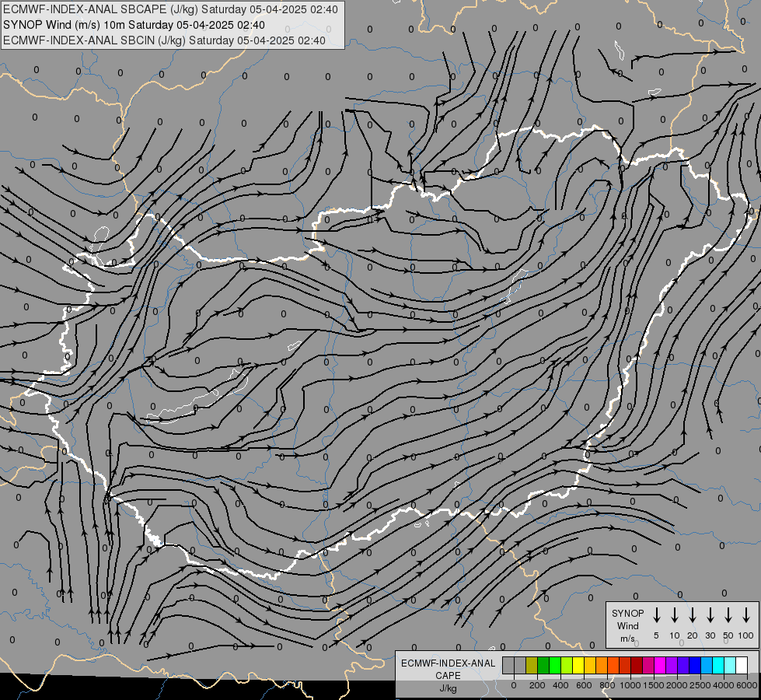
Task: Pick the dark green CAPE swatch
Action: 543,665
